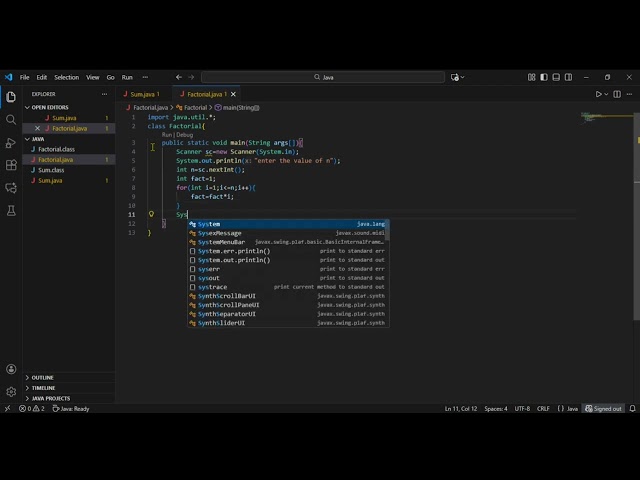
Task: Open the Go menu
Action: 110,77
